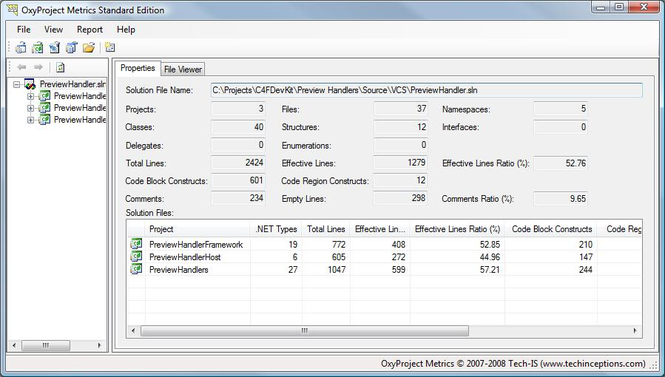The image size is (665, 377).
Task: Click the Empty Lines field showing 298
Action: [401, 198]
